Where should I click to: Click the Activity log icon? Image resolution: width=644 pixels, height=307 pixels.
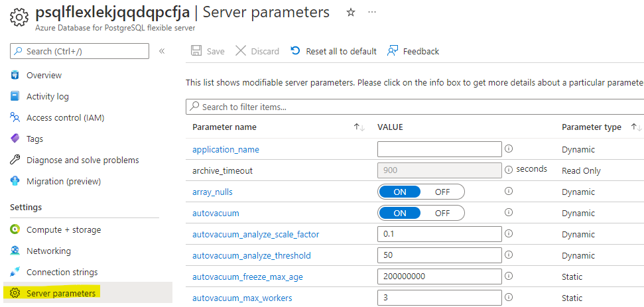pos(15,96)
